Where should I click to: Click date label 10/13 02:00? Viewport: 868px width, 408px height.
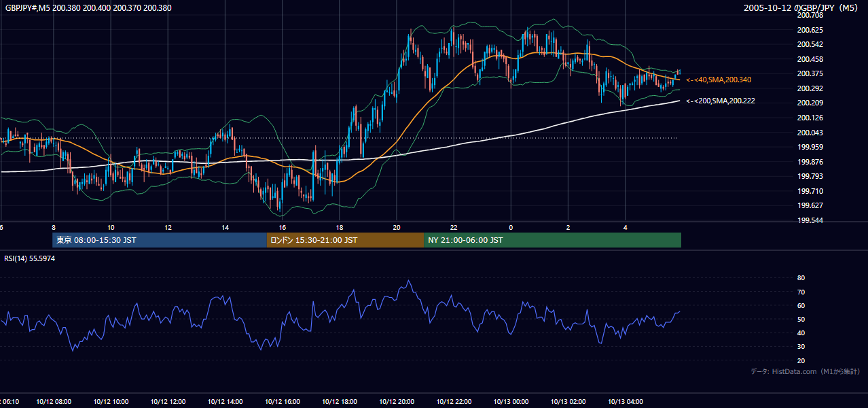568,402
